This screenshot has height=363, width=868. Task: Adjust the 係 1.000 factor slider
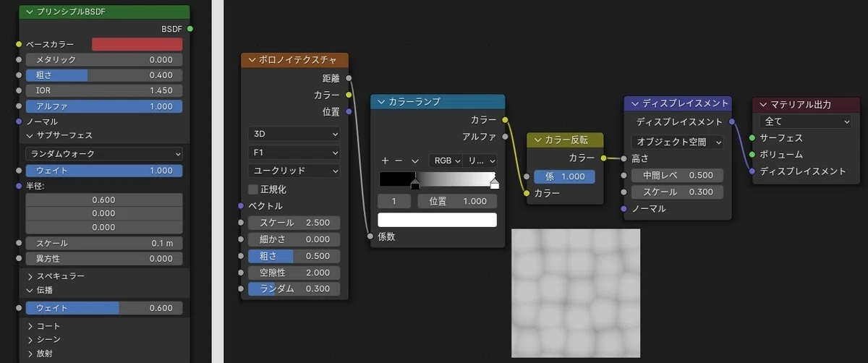564,176
